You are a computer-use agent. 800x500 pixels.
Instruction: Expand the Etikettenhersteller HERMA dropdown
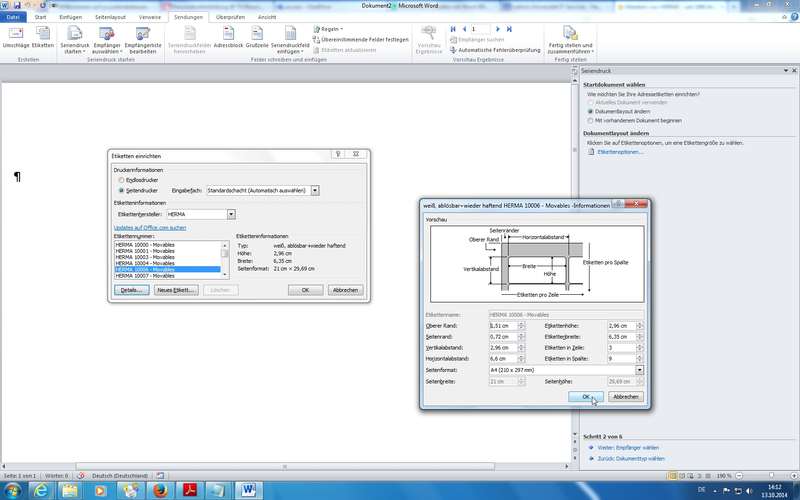pos(231,214)
